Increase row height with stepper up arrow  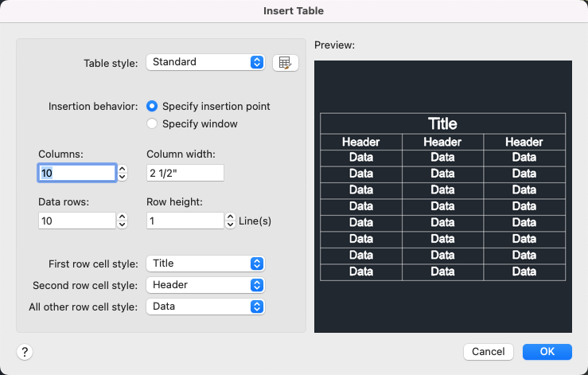231,217
